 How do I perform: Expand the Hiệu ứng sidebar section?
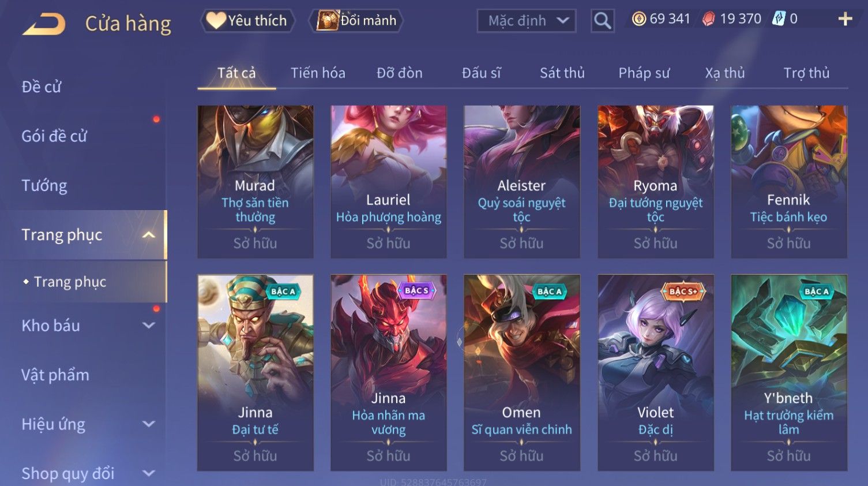(x=149, y=424)
